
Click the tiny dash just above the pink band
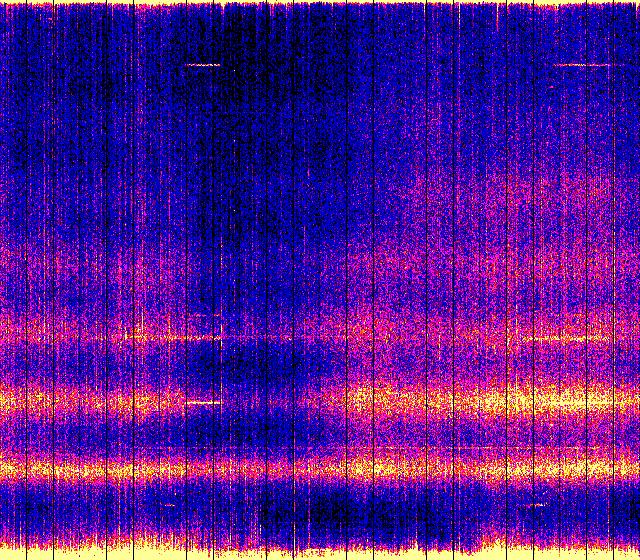click(x=207, y=316)
